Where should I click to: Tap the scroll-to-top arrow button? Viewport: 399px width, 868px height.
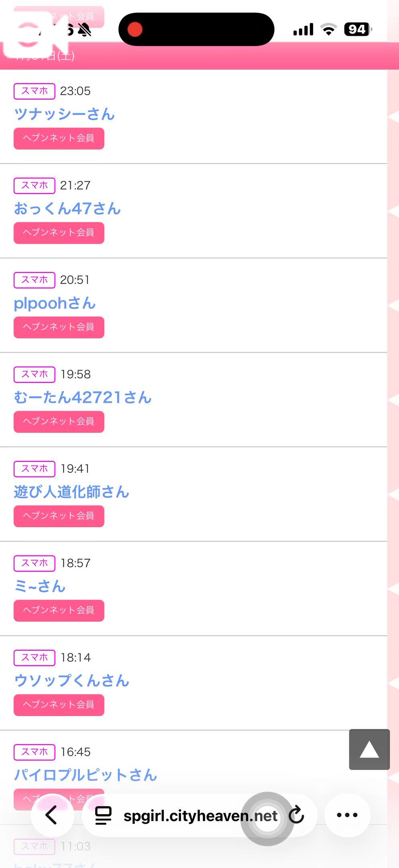[369, 749]
